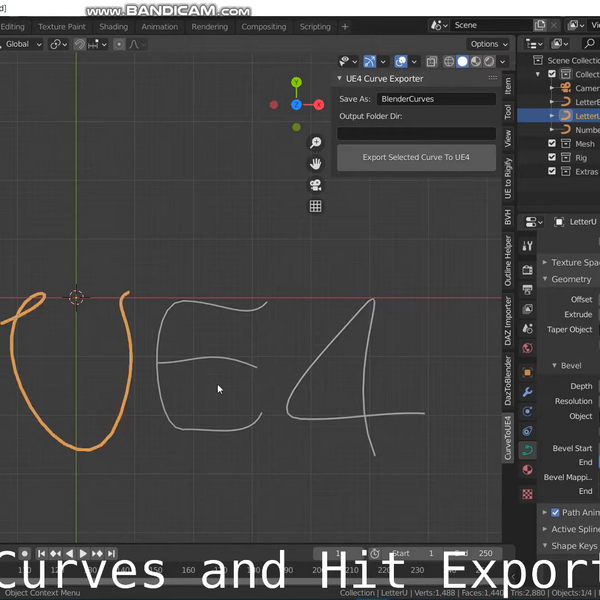600x600 pixels.
Task: Toggle snapping magnet icon
Action: point(80,44)
